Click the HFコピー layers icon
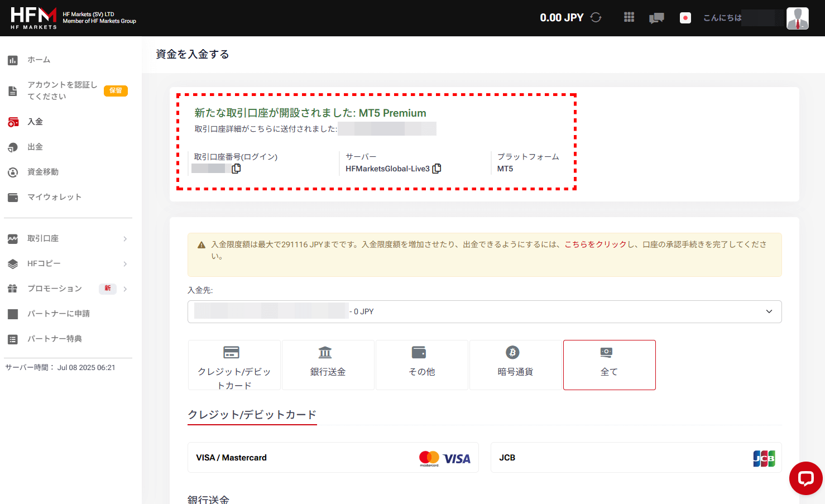Screen dimensions: 825x504 click(x=13, y=264)
